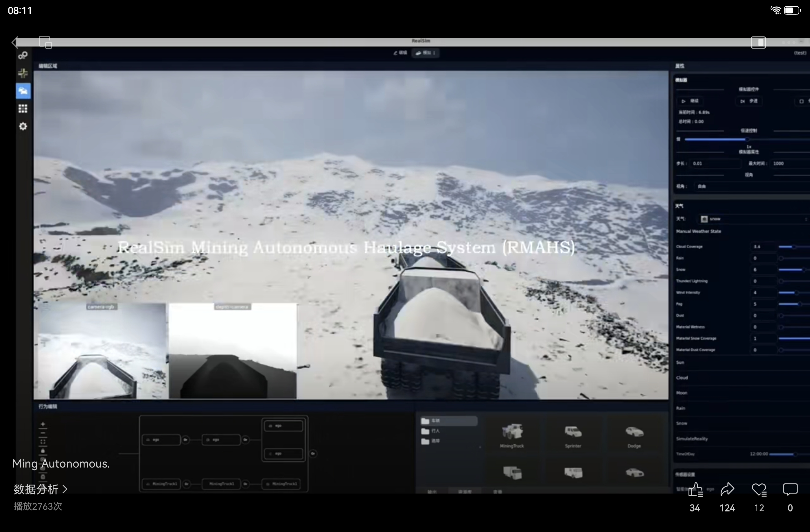Click the Thunder/Lightning value field
The width and height of the screenshot is (810, 532).
763,281
